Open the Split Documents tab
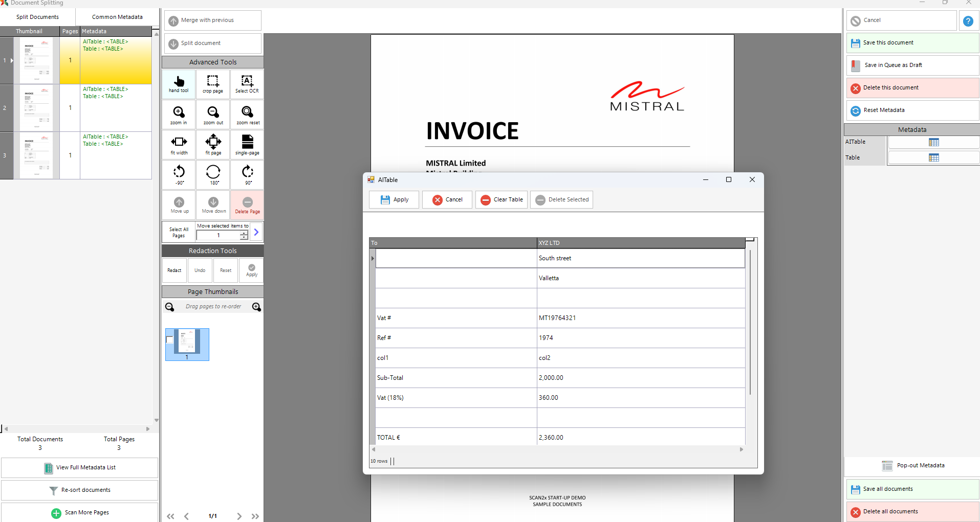Screen dimensions: 980x522 37,17
